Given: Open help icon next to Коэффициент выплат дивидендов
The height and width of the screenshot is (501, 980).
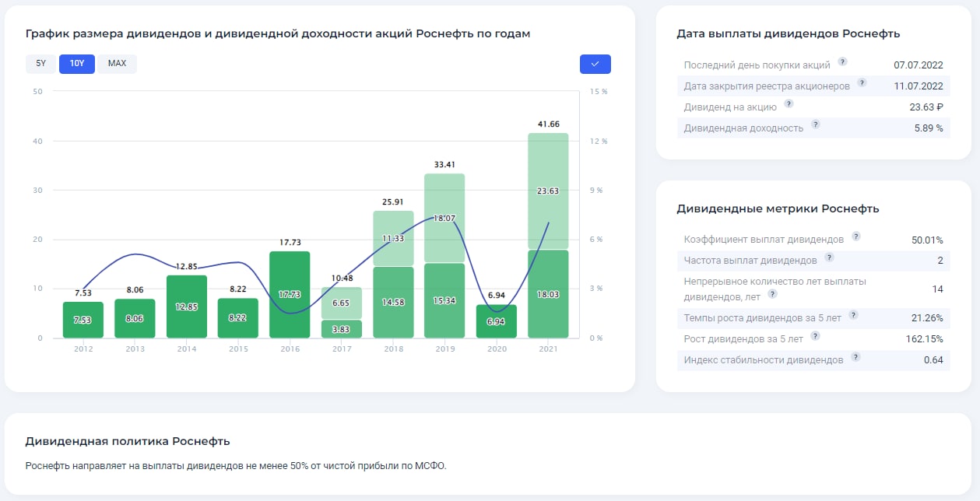Looking at the screenshot, I should click(856, 236).
